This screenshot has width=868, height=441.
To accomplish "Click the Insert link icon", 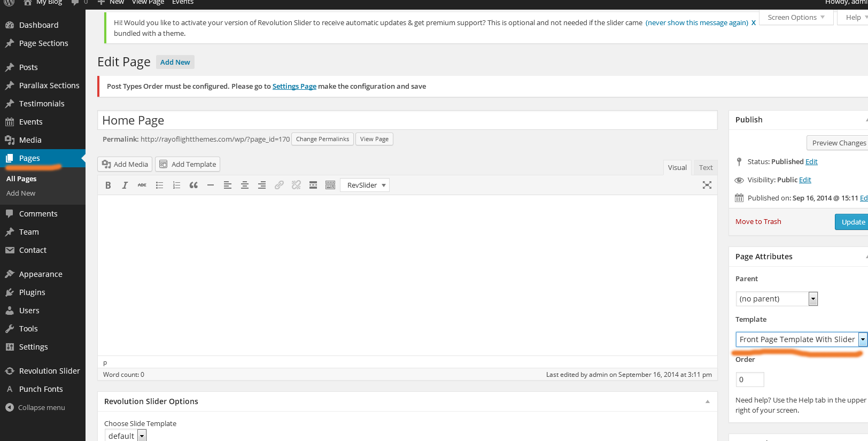I will [x=279, y=185].
